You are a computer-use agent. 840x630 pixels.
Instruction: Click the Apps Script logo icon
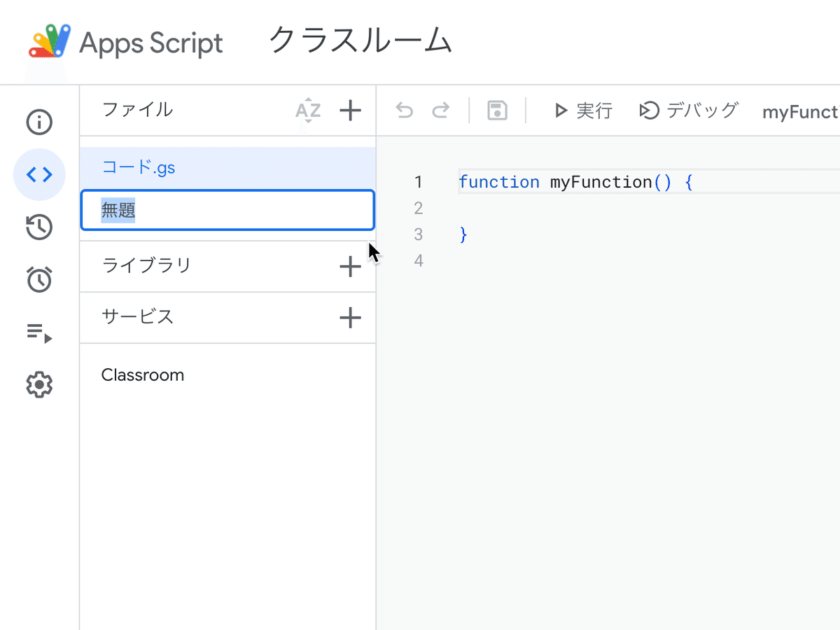coord(50,42)
